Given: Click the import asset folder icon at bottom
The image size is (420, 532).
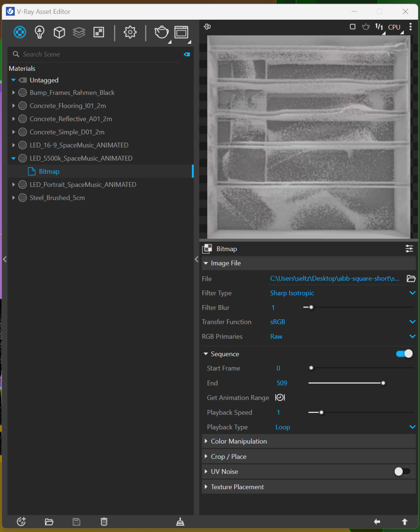Looking at the screenshot, I should pyautogui.click(x=49, y=522).
